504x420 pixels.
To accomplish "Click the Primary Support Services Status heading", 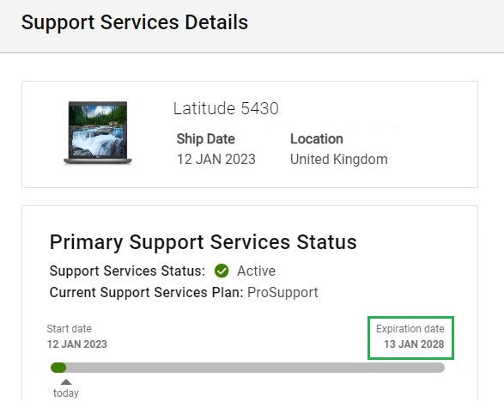I will [203, 242].
